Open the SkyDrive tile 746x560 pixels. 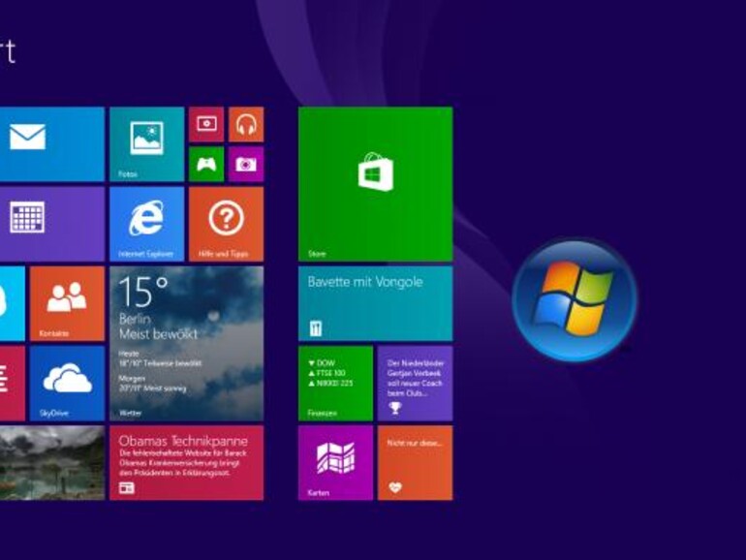click(67, 384)
